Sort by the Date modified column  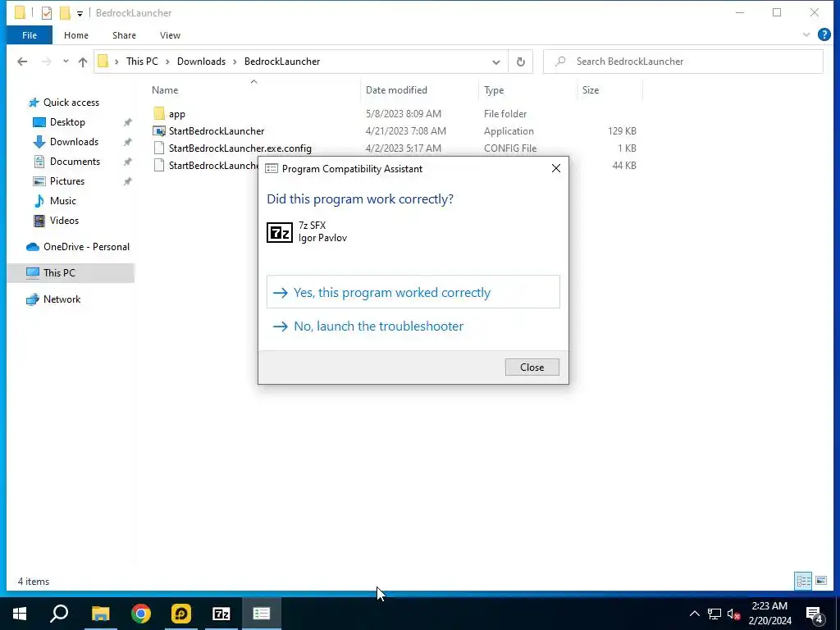point(396,90)
